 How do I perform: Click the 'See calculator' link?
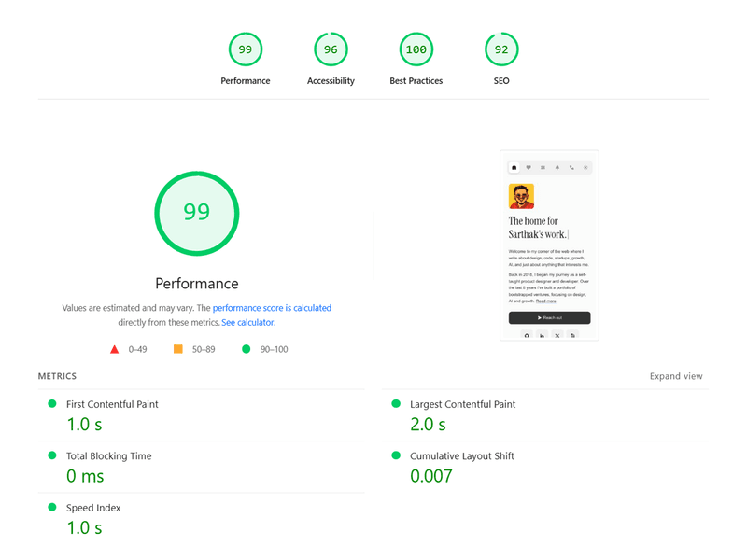[247, 322]
